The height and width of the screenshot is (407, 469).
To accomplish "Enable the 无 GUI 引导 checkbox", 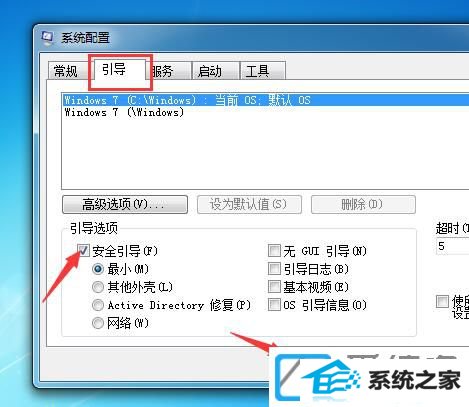I will 274,250.
